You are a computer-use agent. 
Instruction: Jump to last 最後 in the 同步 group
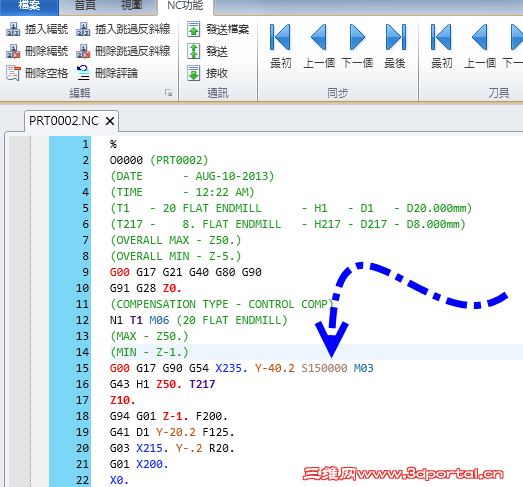[x=396, y=37]
